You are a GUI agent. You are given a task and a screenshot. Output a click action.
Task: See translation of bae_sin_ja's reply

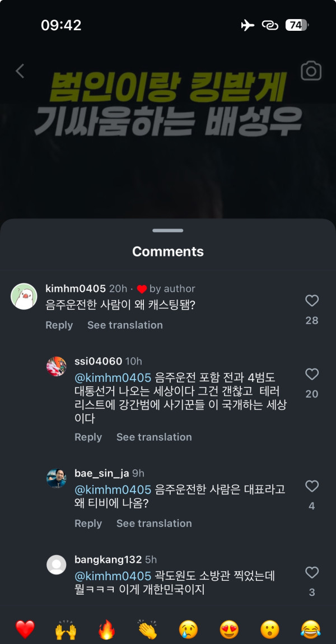point(154,524)
